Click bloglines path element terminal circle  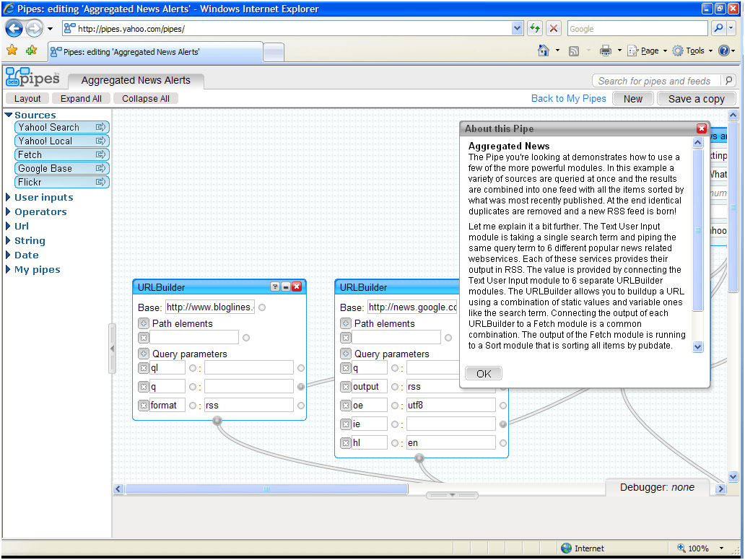coord(246,338)
